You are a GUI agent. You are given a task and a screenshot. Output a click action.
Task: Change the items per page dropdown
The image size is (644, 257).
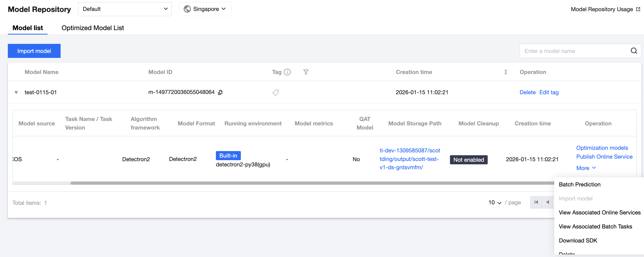[x=495, y=202]
